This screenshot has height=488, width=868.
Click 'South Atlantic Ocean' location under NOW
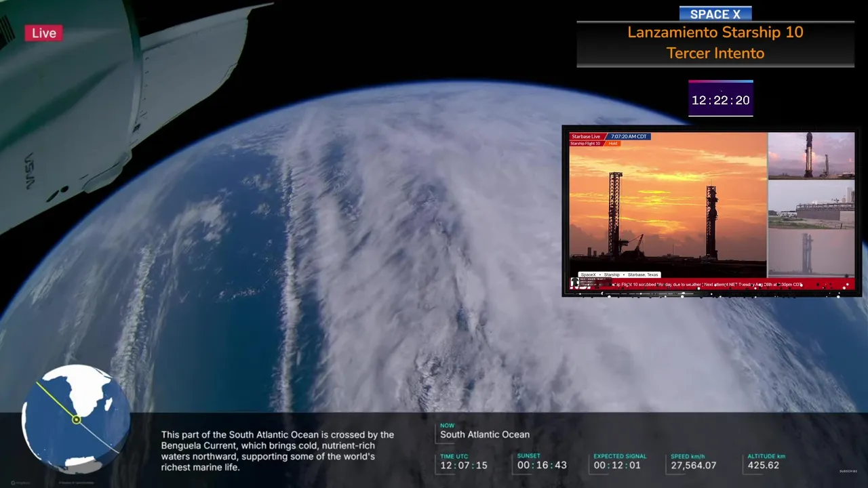point(485,434)
